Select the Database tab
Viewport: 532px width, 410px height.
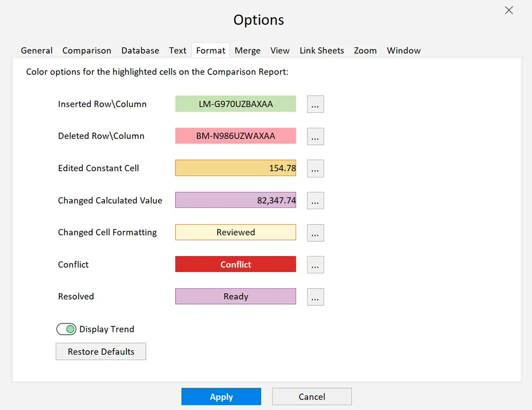[x=140, y=51]
